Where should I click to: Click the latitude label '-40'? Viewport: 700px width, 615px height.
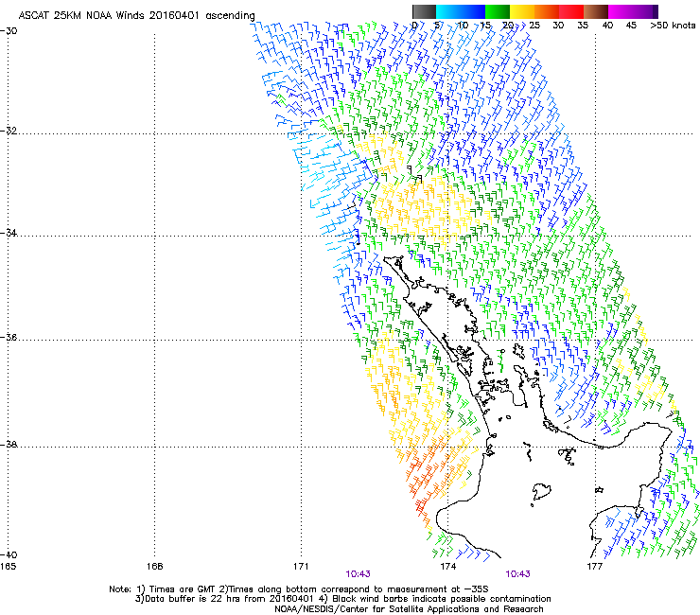(x=9, y=554)
